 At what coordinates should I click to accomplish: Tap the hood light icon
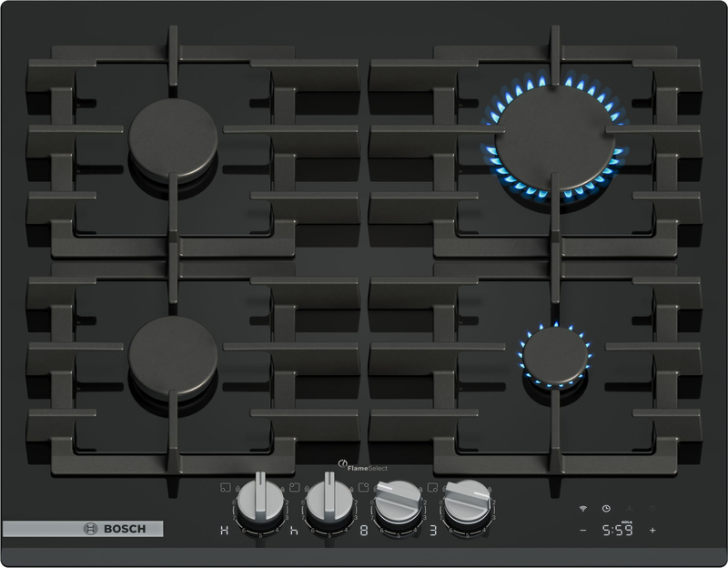[x=652, y=508]
